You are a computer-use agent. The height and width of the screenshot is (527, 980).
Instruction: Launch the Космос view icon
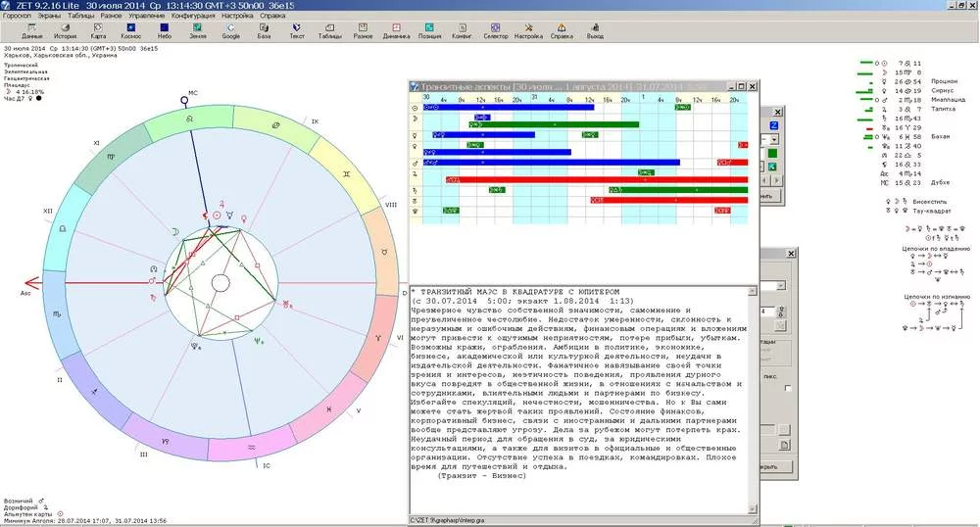tap(130, 30)
